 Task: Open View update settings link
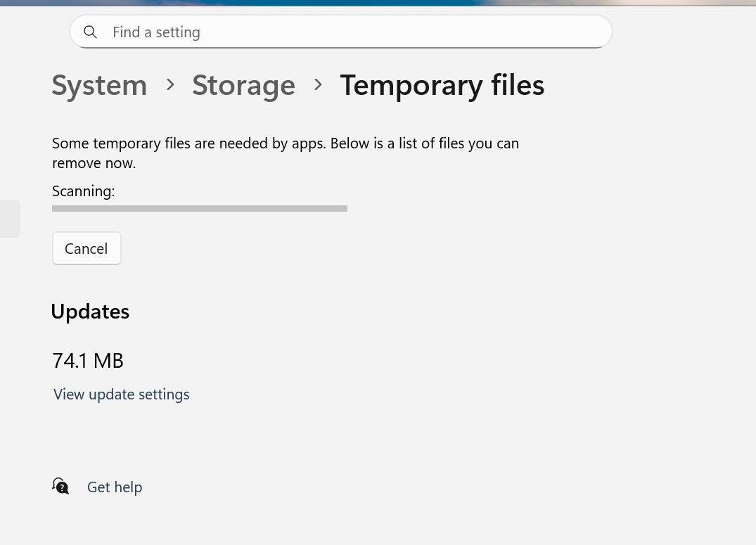tap(122, 395)
